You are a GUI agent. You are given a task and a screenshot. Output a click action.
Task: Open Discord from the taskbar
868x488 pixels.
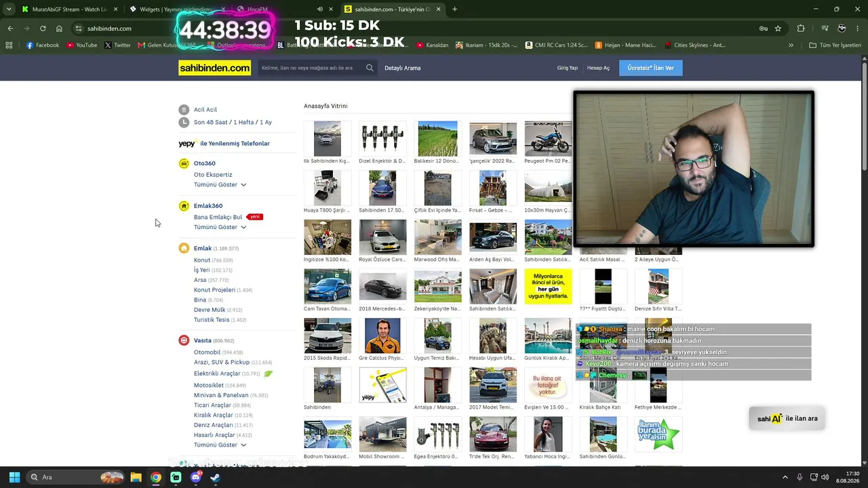pyautogui.click(x=196, y=477)
